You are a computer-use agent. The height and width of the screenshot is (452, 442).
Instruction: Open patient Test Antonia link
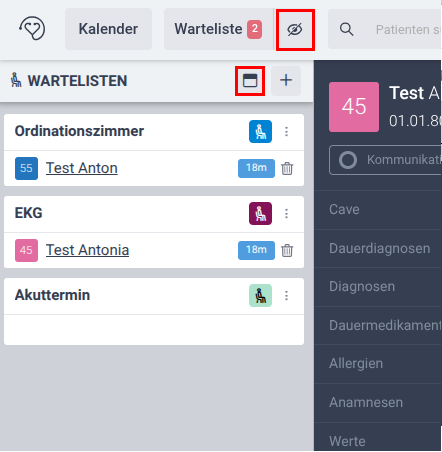(x=87, y=250)
